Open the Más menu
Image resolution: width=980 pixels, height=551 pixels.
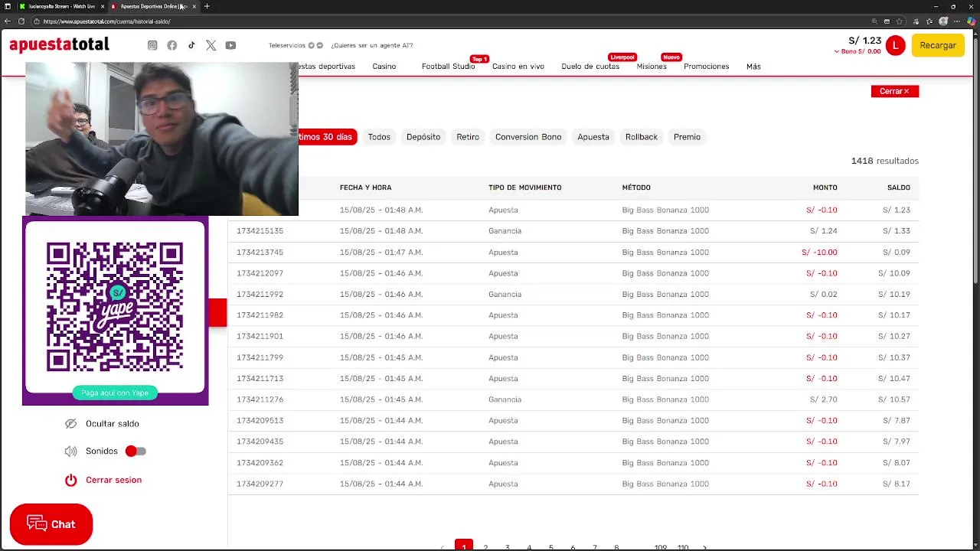click(x=753, y=67)
